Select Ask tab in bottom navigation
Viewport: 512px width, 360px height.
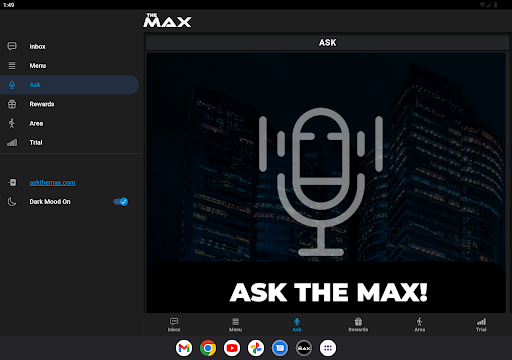click(x=297, y=325)
